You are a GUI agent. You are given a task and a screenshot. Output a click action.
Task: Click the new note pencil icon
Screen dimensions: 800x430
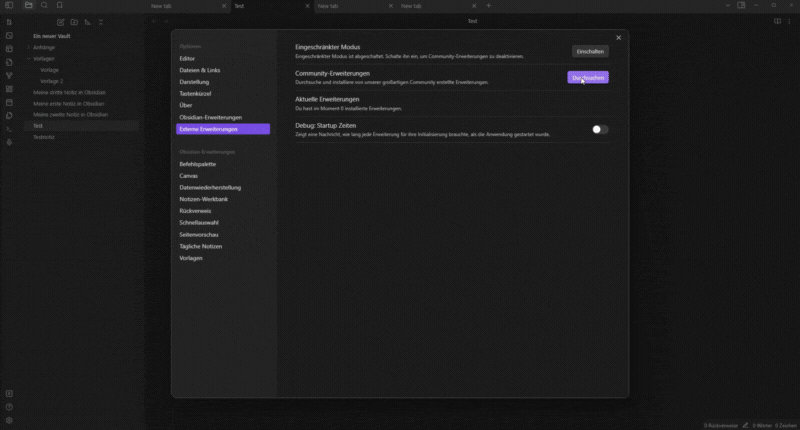(x=61, y=22)
